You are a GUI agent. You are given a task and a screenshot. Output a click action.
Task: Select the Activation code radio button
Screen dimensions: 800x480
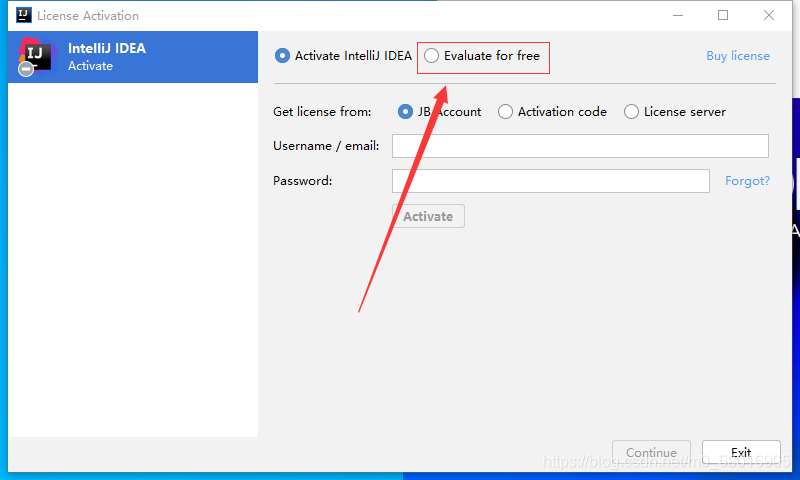[x=505, y=112]
